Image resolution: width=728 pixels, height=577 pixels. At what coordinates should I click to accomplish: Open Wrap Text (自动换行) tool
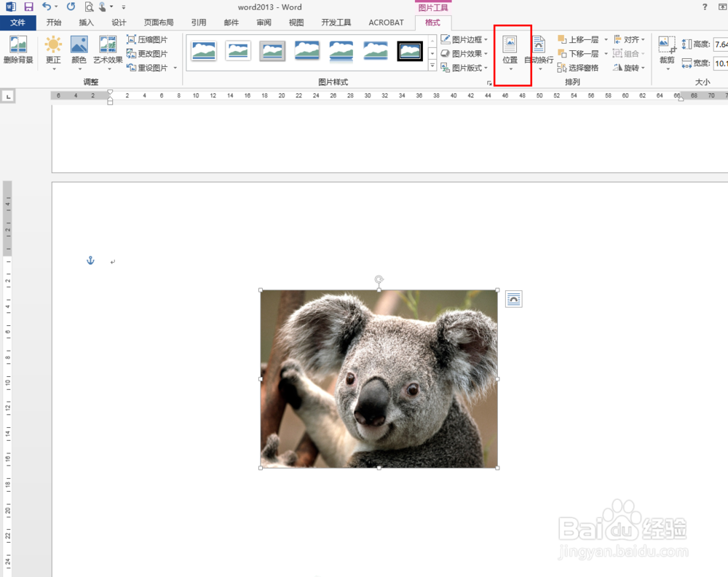[x=539, y=53]
